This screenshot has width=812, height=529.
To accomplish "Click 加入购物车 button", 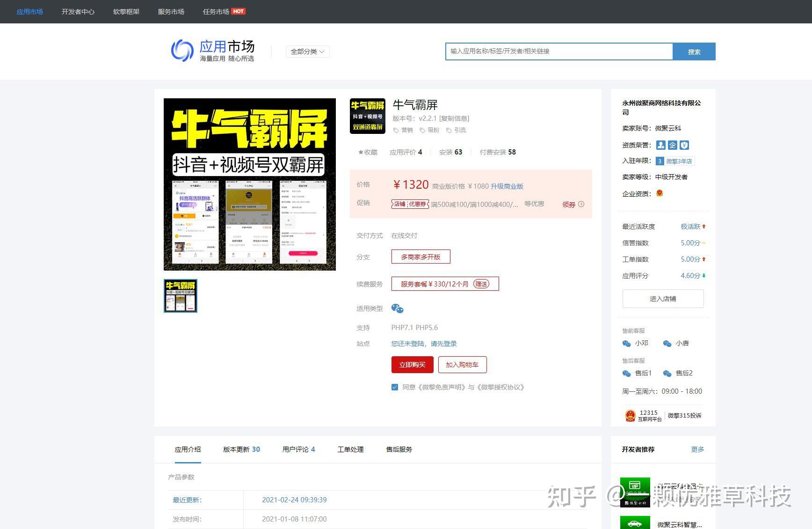I will click(462, 365).
